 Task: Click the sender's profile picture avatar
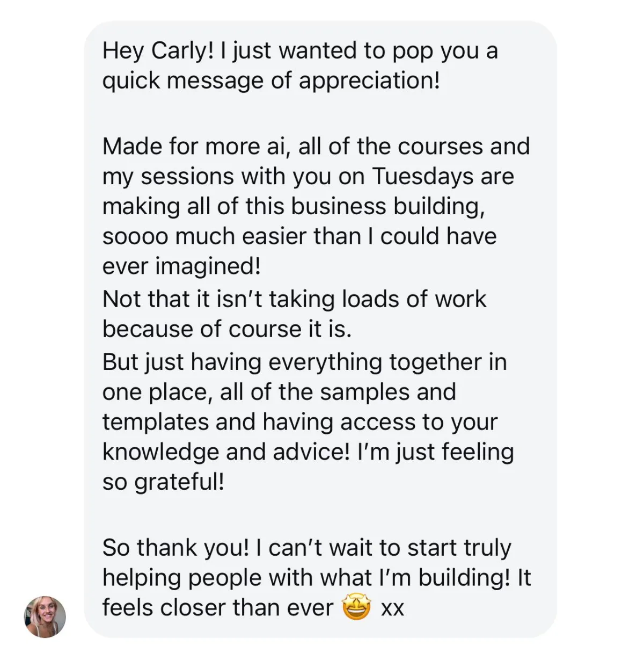coord(45,616)
